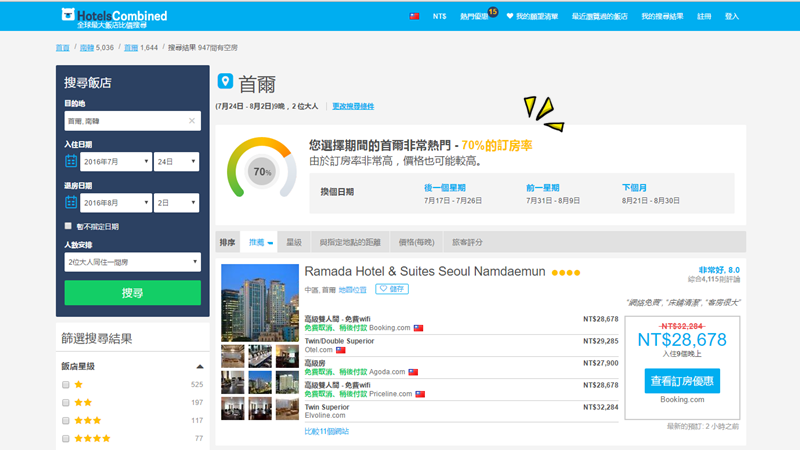Open the main Ramada hotel photo
Viewport: 800px width, 450px height.
[x=260, y=303]
